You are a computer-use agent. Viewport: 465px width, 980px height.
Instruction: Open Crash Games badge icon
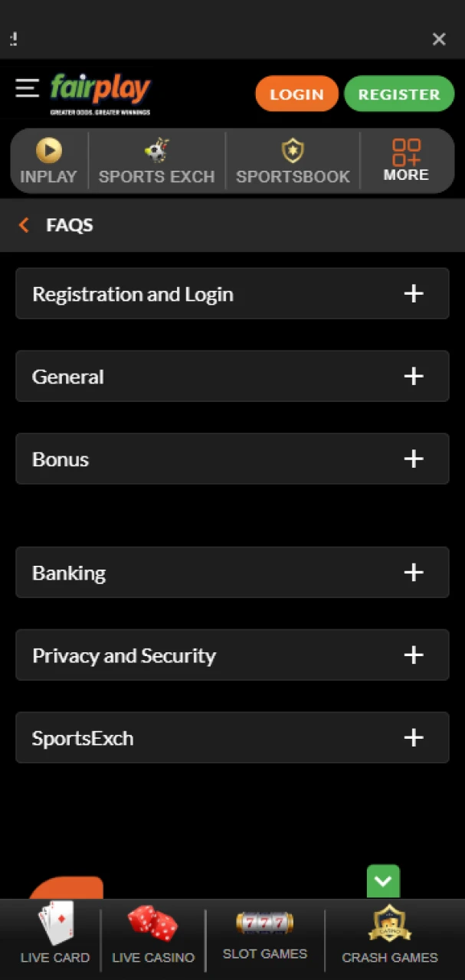tap(389, 923)
